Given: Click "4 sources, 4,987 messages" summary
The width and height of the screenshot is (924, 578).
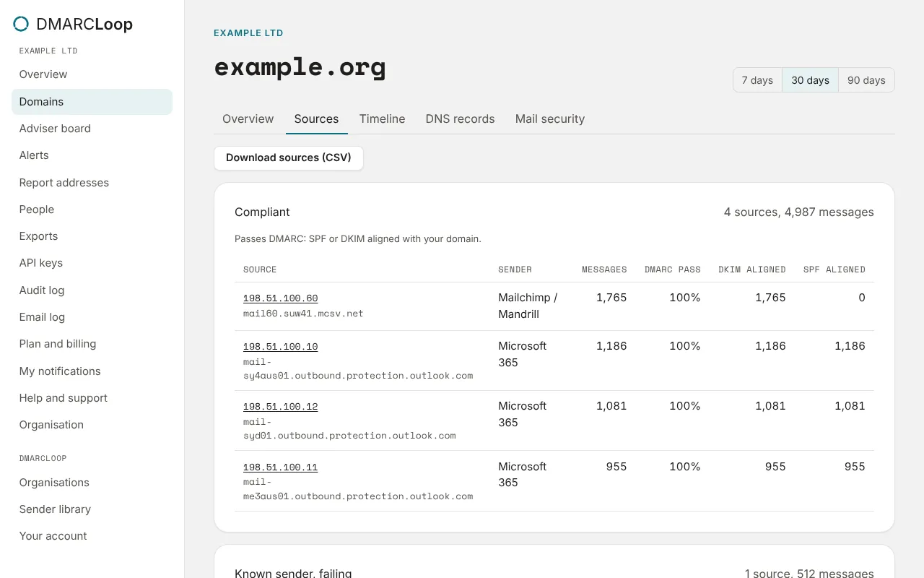Looking at the screenshot, I should (x=799, y=212).
